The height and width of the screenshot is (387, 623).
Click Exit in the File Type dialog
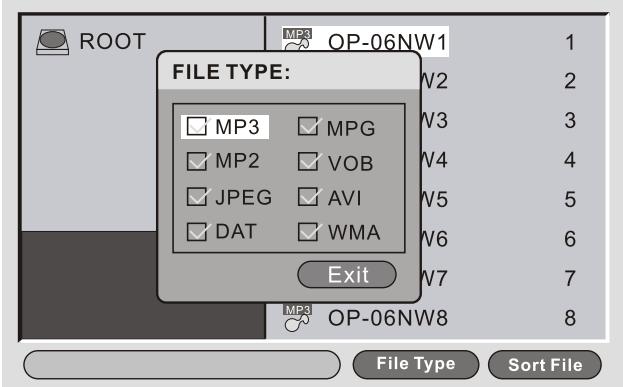347,275
